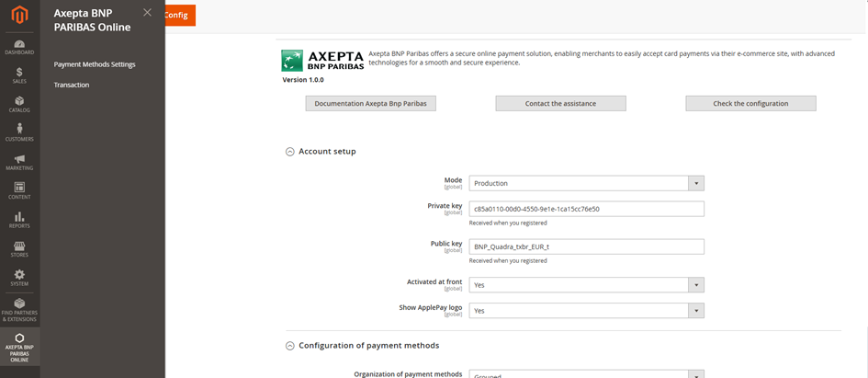
Task: Click into the Private key field
Action: point(586,209)
